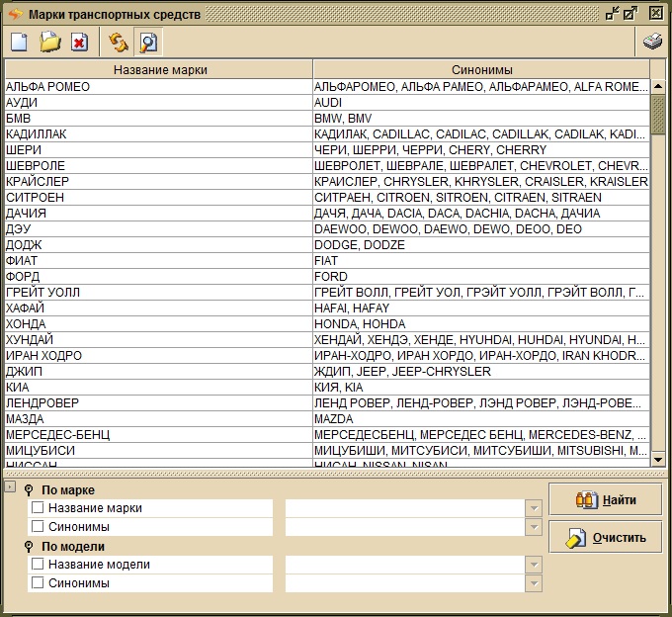Click the window logo icon in title bar
This screenshot has width=672, height=617.
pos(16,14)
